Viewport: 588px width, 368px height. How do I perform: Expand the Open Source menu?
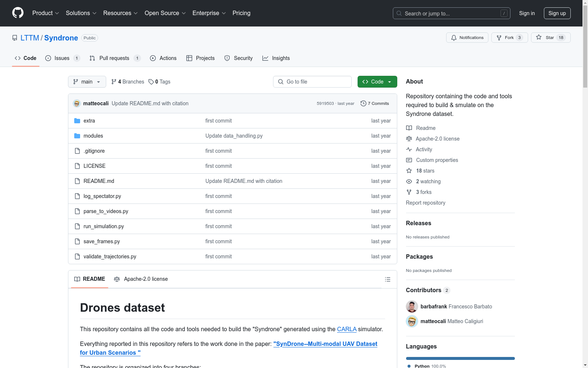[x=165, y=13]
